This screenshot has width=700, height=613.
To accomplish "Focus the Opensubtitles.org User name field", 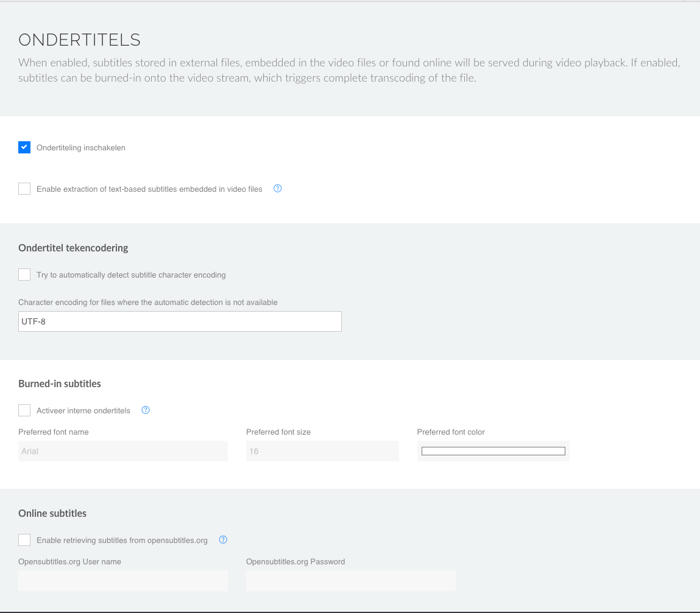I will [x=122, y=581].
